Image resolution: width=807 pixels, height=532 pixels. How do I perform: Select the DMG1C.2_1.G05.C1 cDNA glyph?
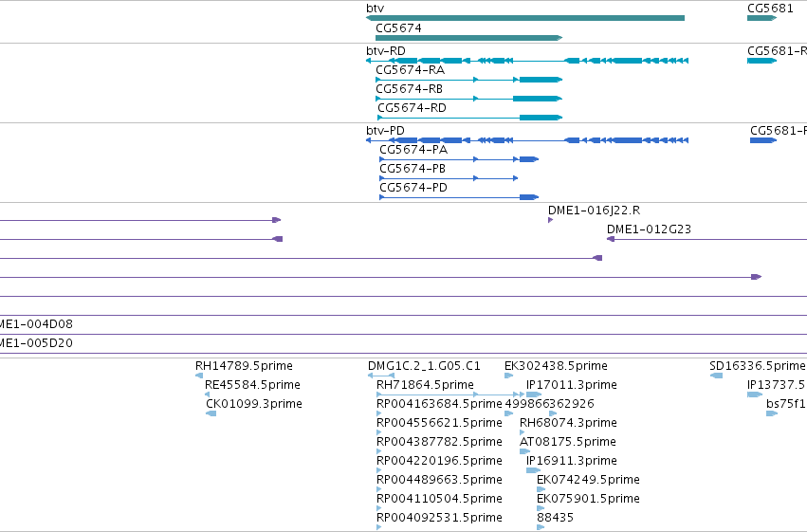[381, 376]
